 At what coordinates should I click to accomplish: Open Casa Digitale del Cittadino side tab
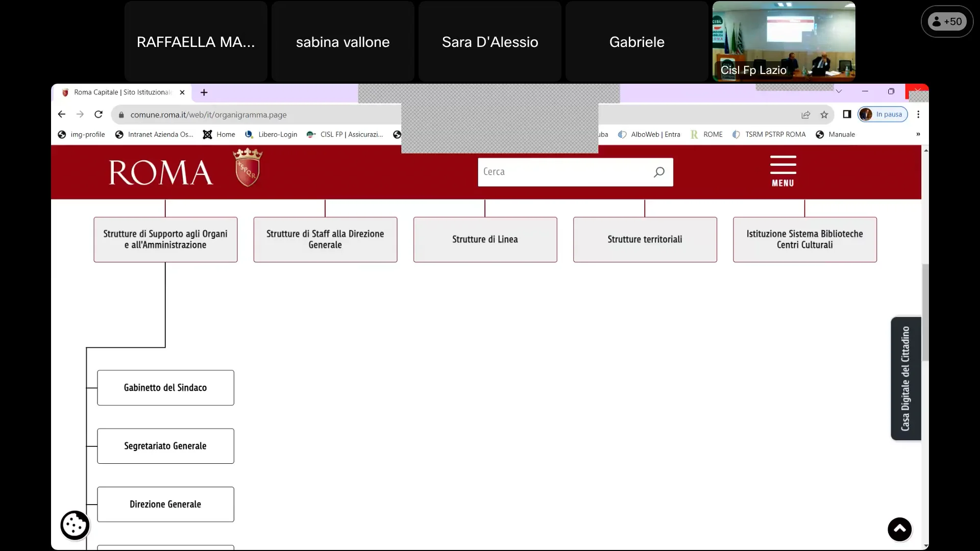click(906, 379)
